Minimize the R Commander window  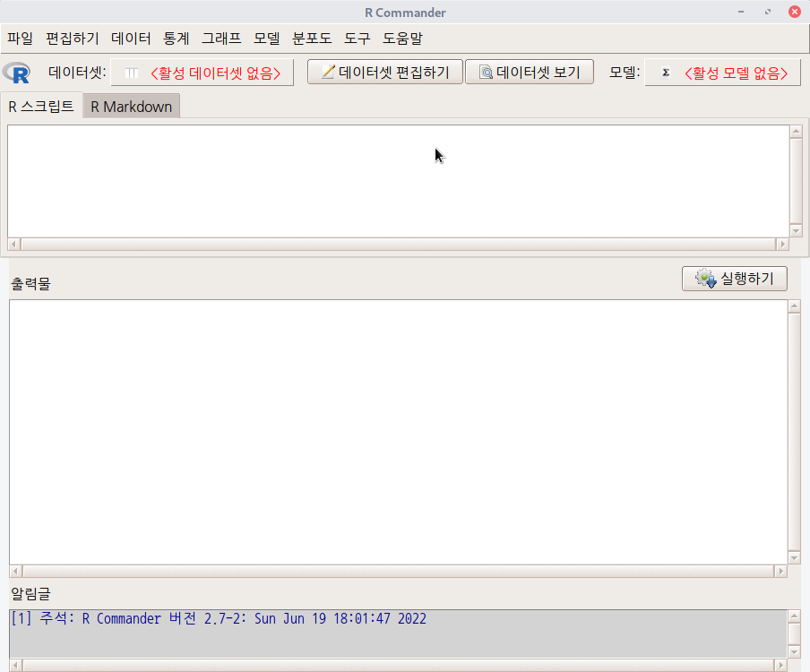(741, 12)
